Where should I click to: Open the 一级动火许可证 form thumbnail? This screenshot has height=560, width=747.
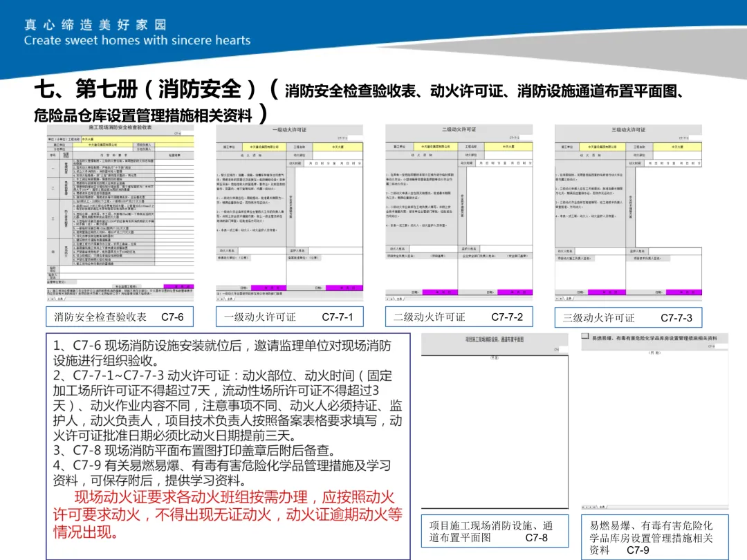coord(290,213)
